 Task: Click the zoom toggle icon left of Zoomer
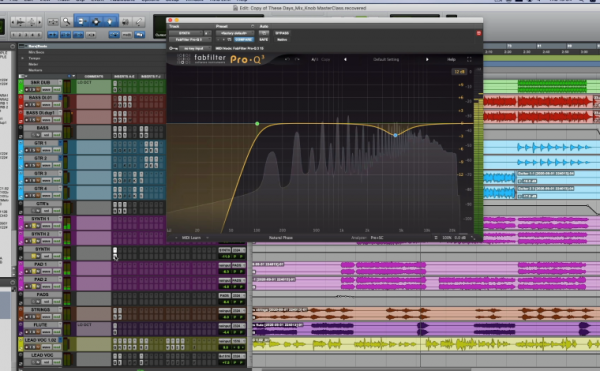click(x=53, y=22)
